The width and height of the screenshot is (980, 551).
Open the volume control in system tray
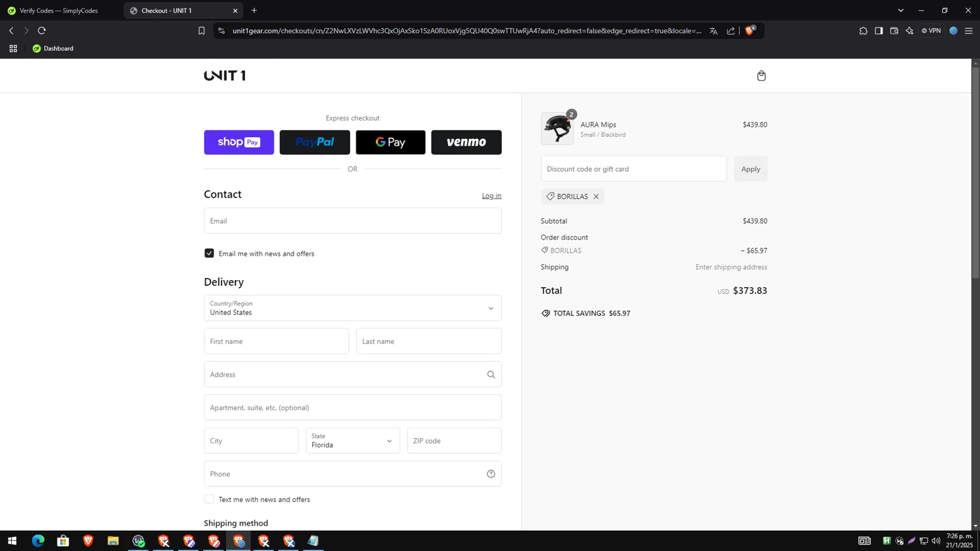[x=936, y=541]
